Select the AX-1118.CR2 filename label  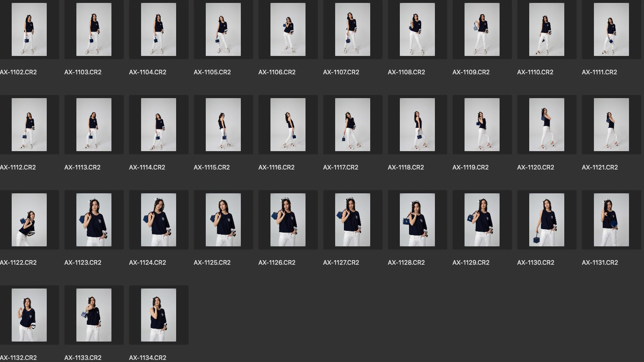[406, 167]
